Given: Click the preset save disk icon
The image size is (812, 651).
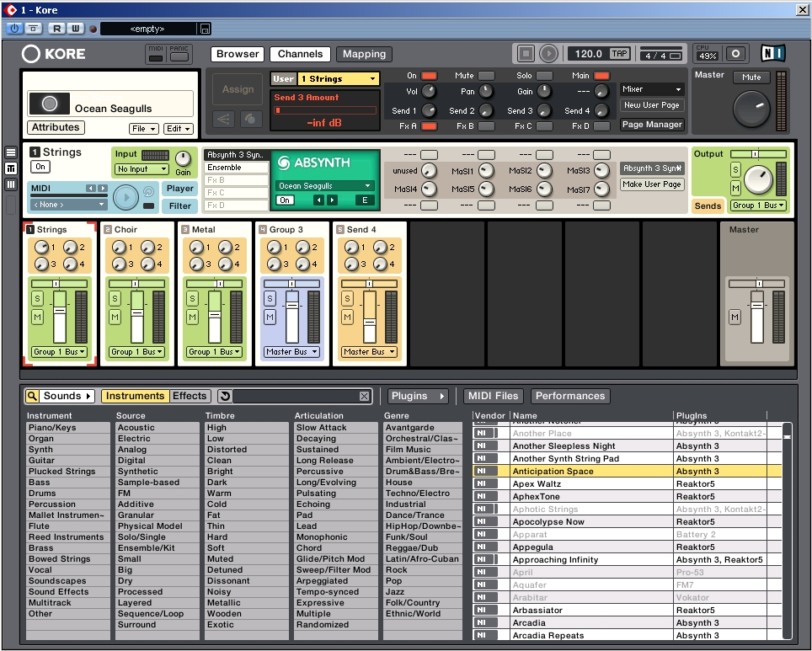Looking at the screenshot, I should click(x=205, y=29).
